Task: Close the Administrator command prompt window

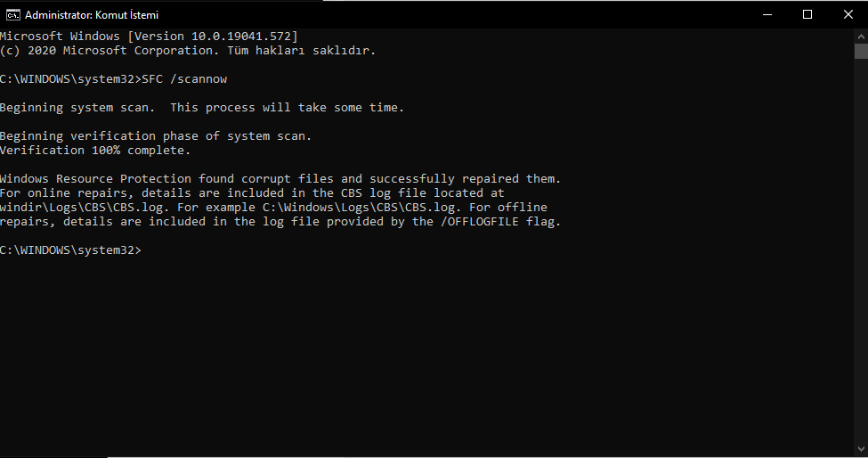Action: point(848,14)
